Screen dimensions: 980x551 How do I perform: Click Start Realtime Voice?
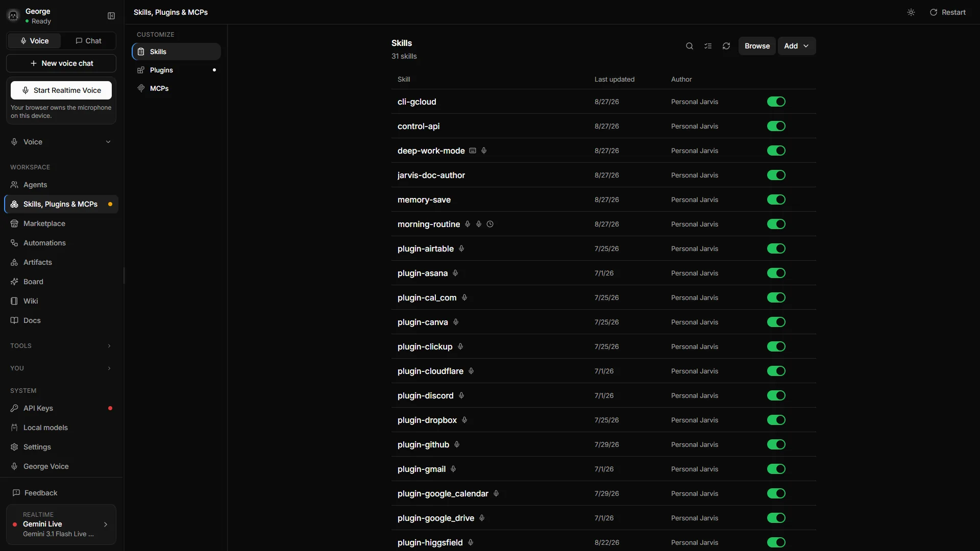coord(61,90)
